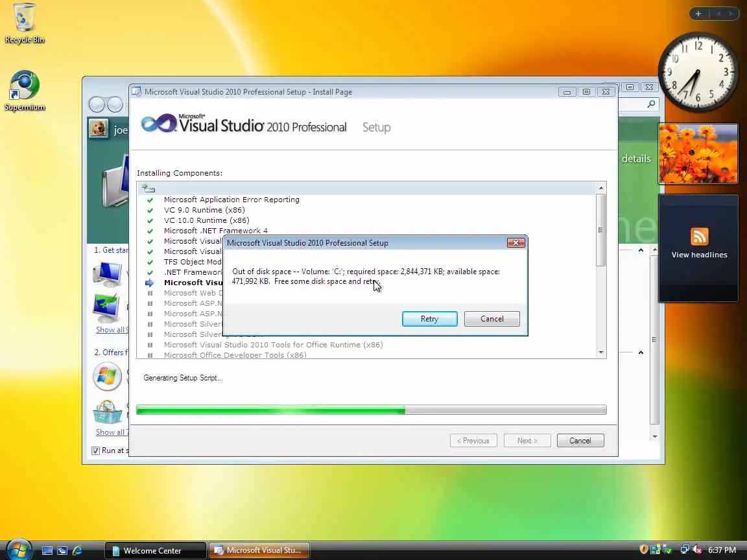The width and height of the screenshot is (747, 560).
Task: Click the network tray icon
Action: pos(685,550)
